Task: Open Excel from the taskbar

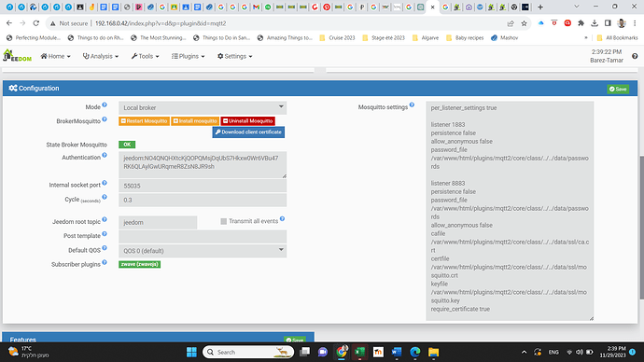Action: coord(359,352)
